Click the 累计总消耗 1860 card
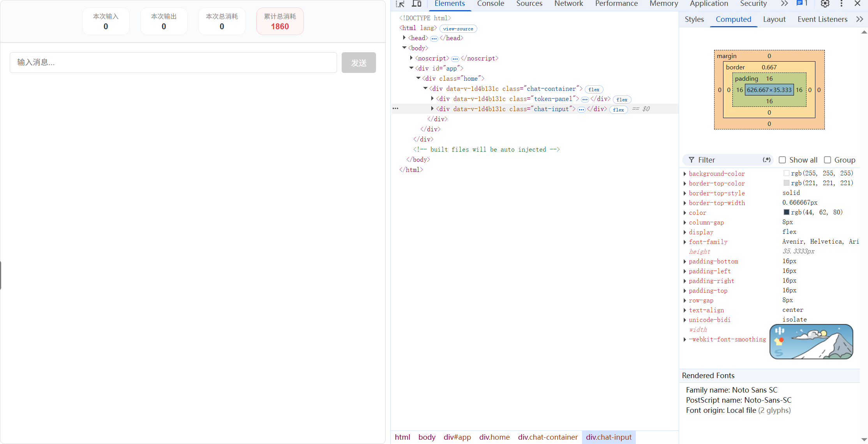 [280, 21]
